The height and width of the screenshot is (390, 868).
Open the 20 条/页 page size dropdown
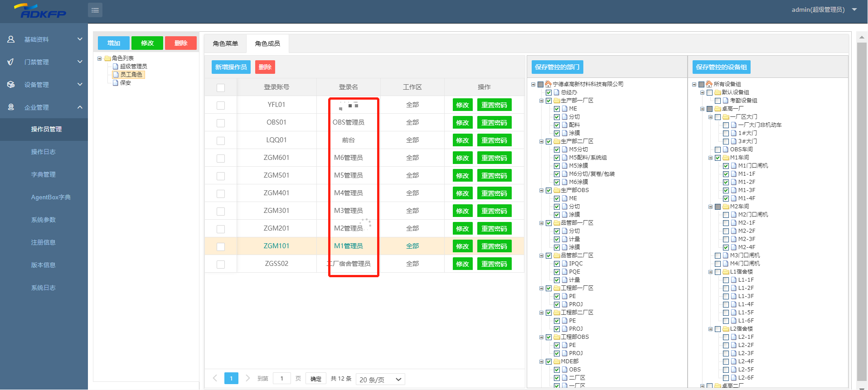point(380,380)
